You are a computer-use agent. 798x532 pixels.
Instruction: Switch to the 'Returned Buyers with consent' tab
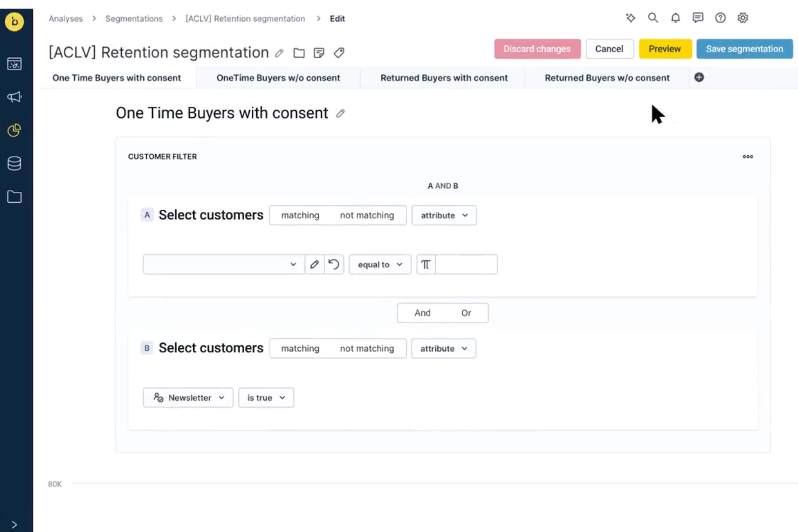coord(443,78)
